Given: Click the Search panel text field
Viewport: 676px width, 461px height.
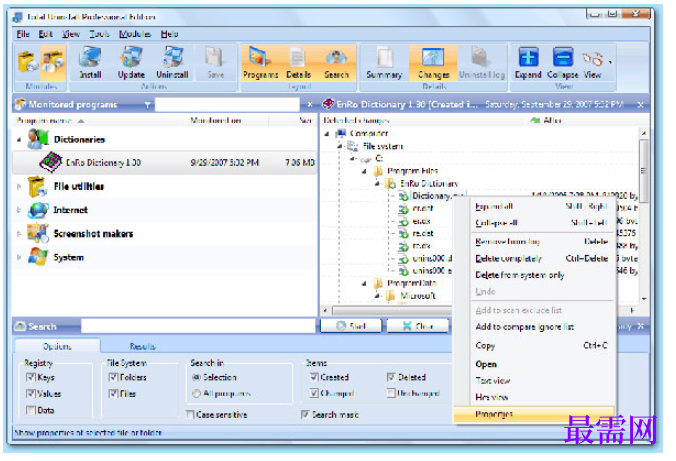Looking at the screenshot, I should 198,326.
